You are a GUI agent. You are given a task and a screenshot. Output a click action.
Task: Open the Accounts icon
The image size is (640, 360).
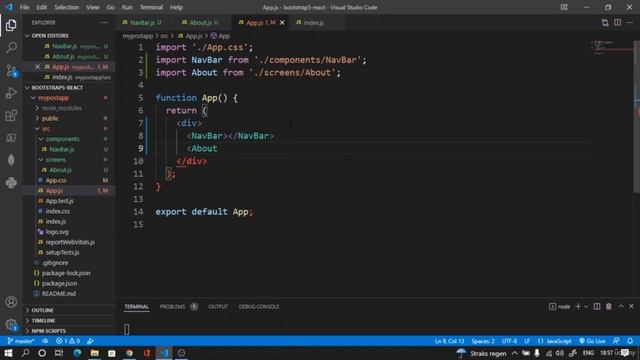point(11,302)
